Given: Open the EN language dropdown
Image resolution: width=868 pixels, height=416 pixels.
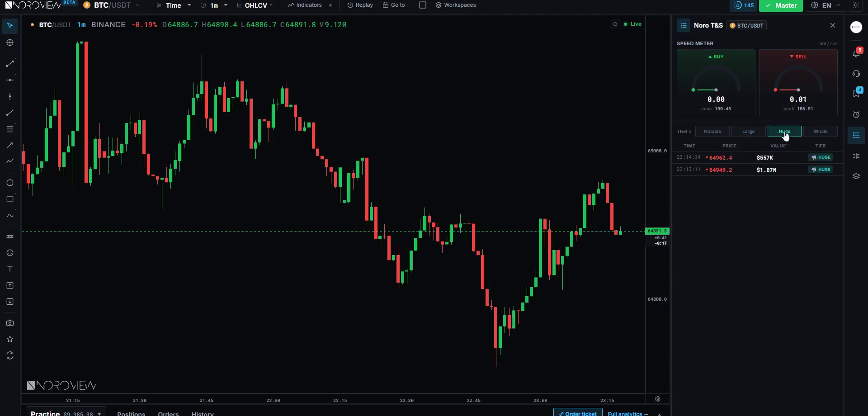Looking at the screenshot, I should click(x=826, y=5).
